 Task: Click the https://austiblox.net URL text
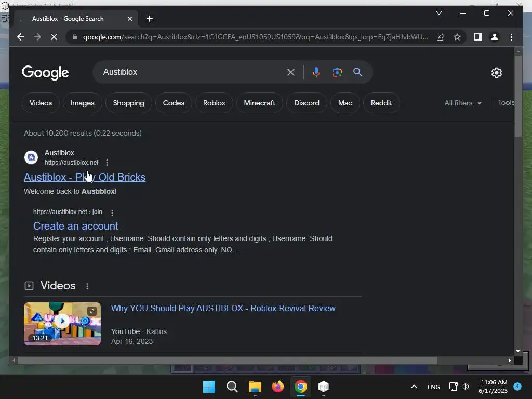click(72, 163)
